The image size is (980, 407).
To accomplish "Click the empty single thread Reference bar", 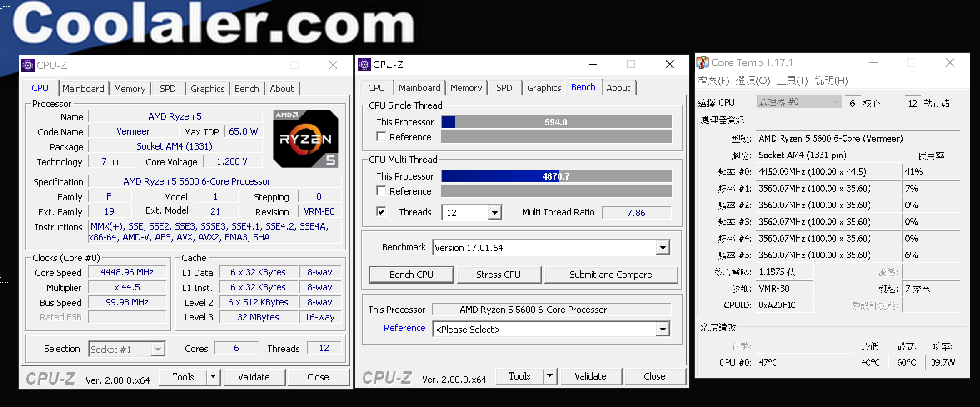I will 556,137.
